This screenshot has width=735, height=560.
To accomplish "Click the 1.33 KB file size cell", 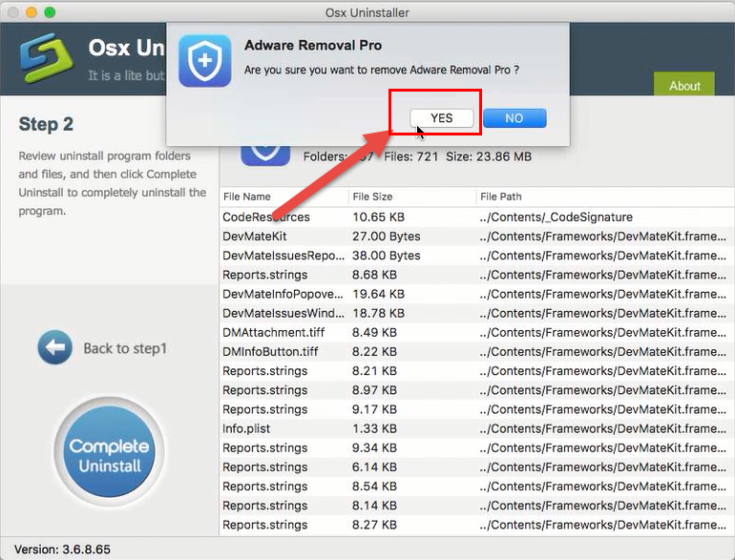I will coord(374,428).
